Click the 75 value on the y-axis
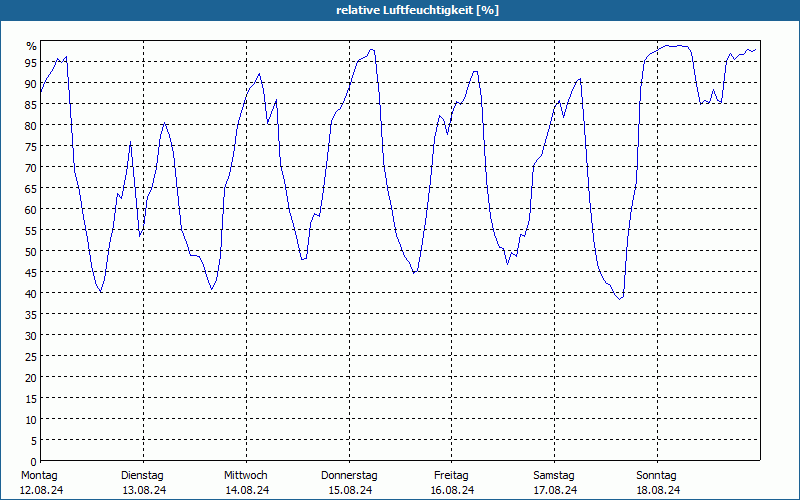800x500 pixels. pyautogui.click(x=31, y=146)
